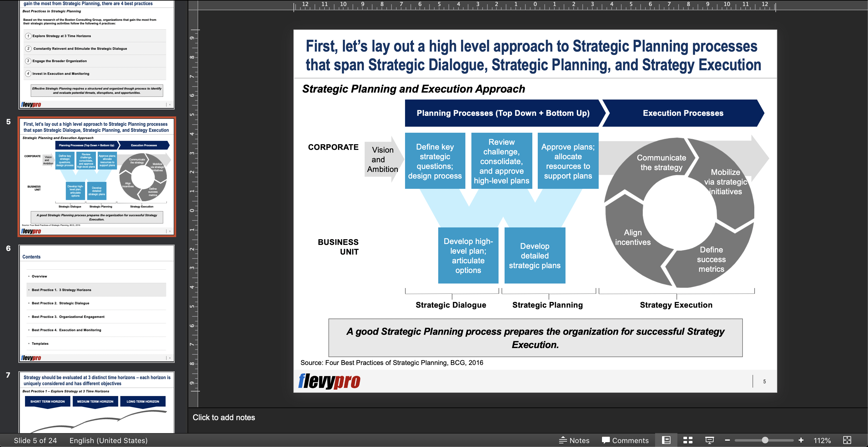Select Approve plans allocate resources box
The image size is (868, 447).
pyautogui.click(x=568, y=161)
